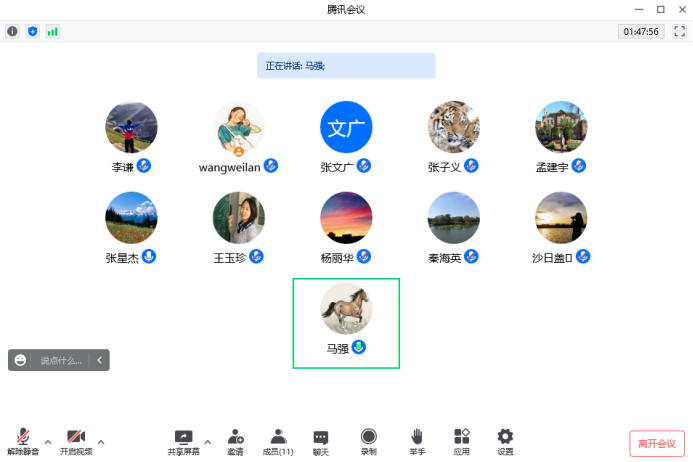
Task: Open Settings (设置) gear icon
Action: [x=505, y=441]
